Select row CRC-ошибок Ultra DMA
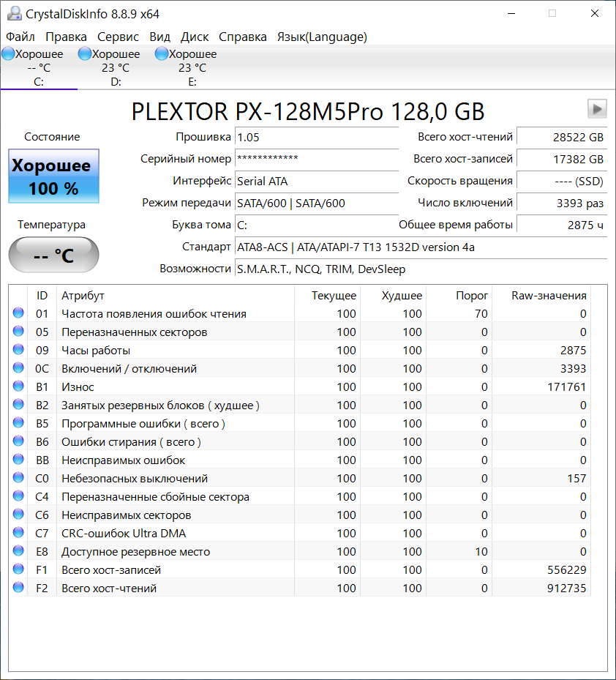The height and width of the screenshot is (680, 616). 300,533
